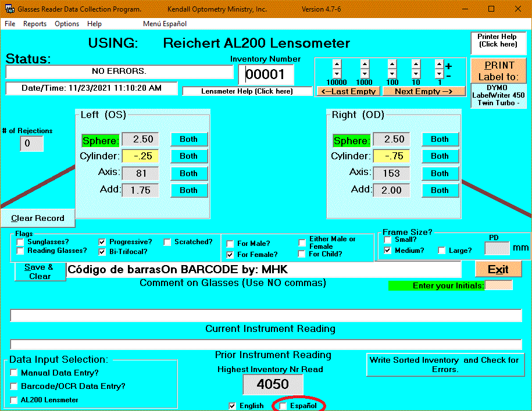Screen dimensions: 532x411
Task: Open the File menu
Action: 10,24
